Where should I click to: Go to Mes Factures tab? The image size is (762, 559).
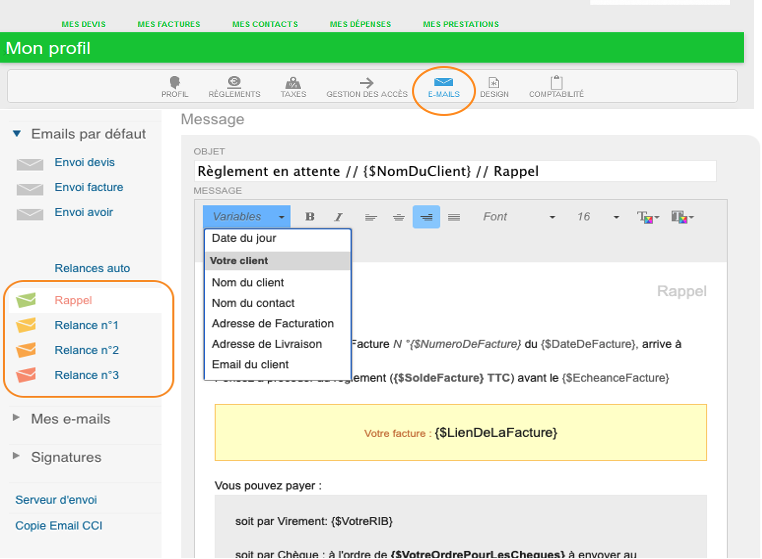pos(169,24)
